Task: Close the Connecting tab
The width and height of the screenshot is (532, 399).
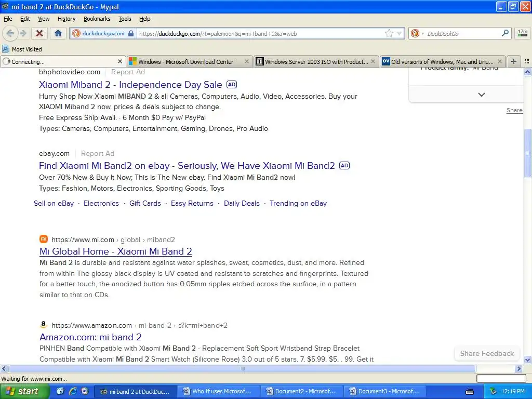Action: coord(120,61)
